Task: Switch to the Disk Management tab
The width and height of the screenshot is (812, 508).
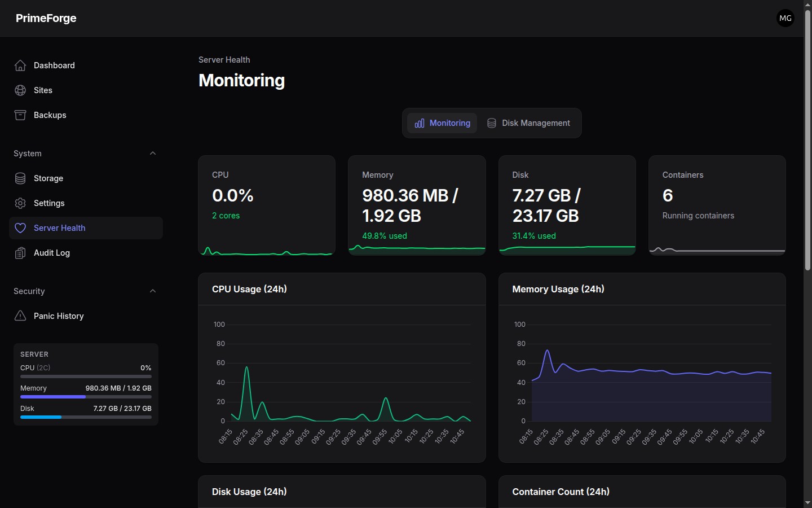Action: click(528, 123)
